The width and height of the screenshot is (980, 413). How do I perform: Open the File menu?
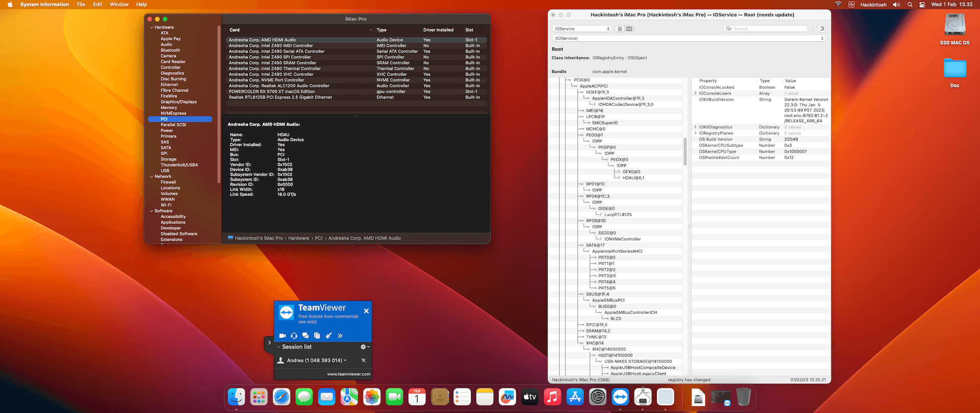81,5
